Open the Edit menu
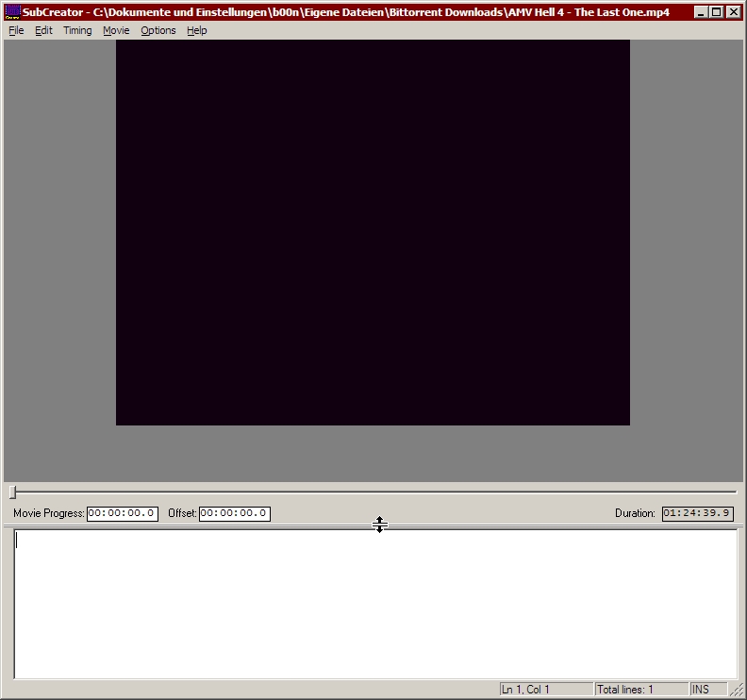Screen dimensions: 747x700 point(43,30)
